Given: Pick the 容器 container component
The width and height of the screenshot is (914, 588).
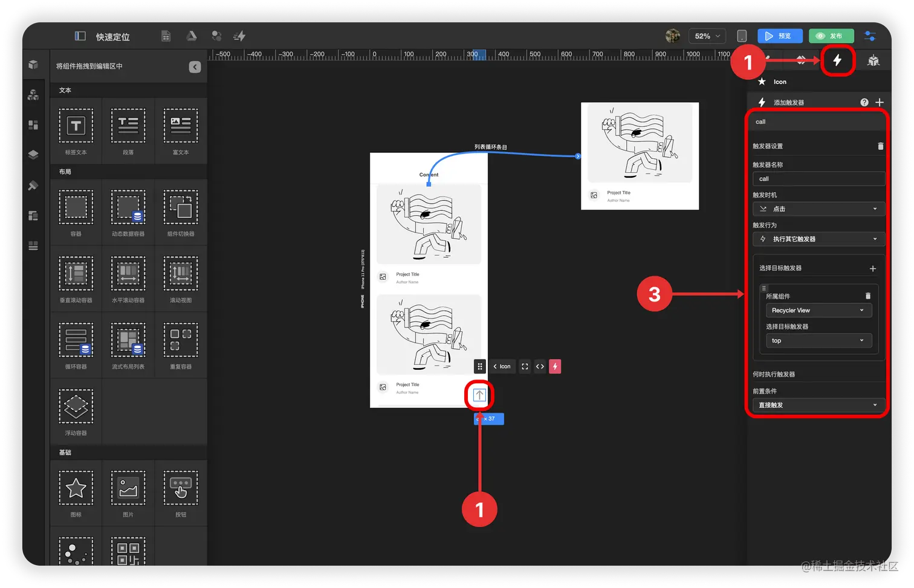Looking at the screenshot, I should coord(76,213).
